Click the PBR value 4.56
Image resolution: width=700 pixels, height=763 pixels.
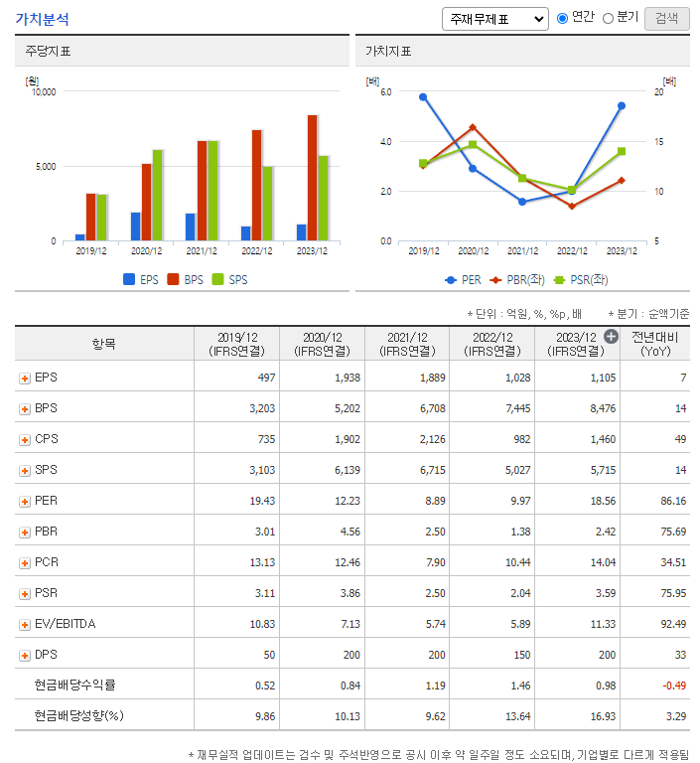(x=350, y=532)
